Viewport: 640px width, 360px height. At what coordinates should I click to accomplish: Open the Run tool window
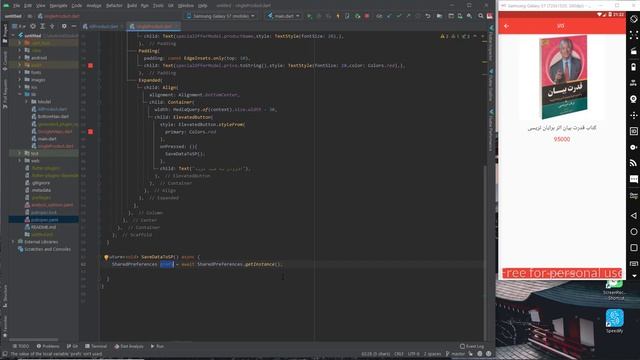(157, 346)
